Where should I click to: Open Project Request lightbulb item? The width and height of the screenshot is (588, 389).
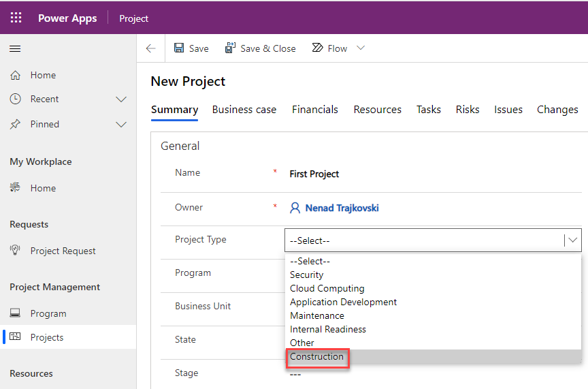point(15,251)
